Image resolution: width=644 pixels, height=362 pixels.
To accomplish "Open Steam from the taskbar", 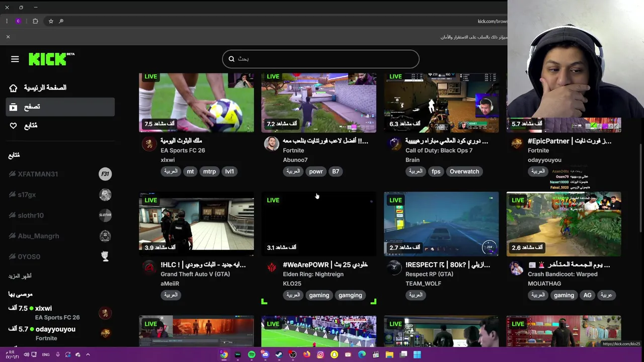I will (x=279, y=355).
